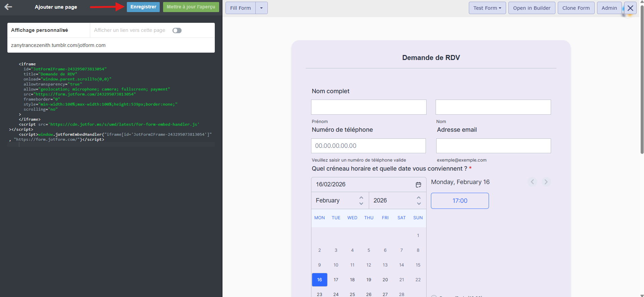The image size is (644, 297).
Task: Go to next day arrow
Action: [x=546, y=182]
